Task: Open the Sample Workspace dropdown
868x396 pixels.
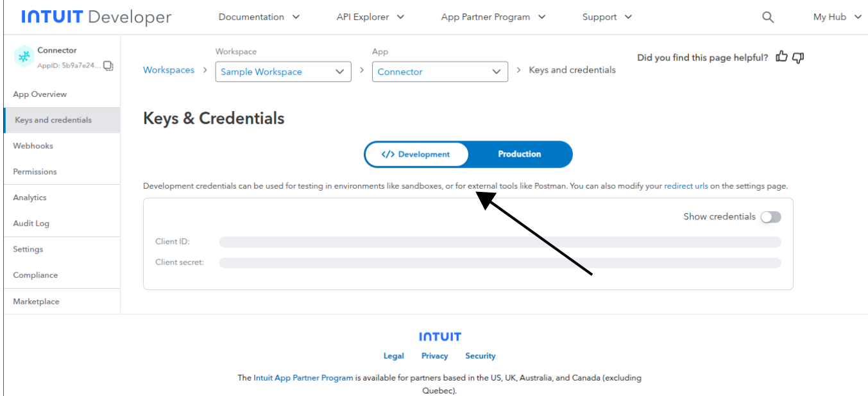Action: (x=283, y=72)
